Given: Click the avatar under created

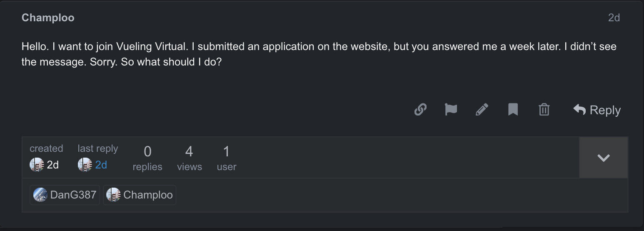Looking at the screenshot, I should coord(37,165).
